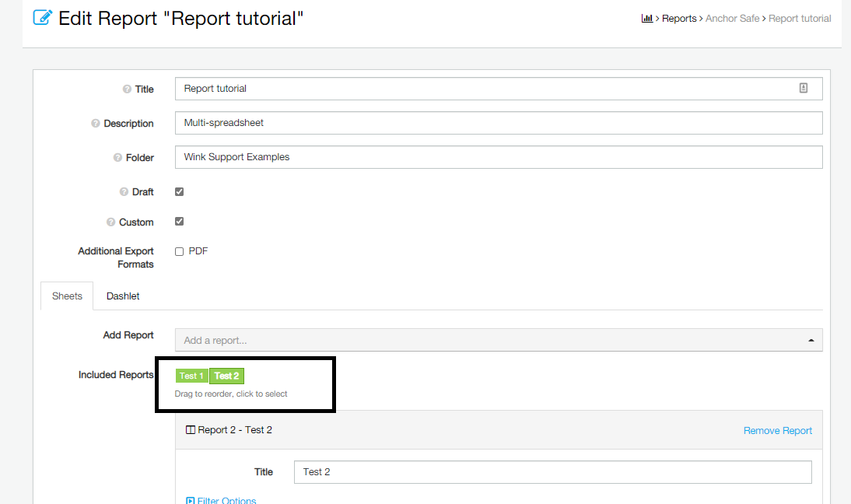Click into the report Title input field
851x504 pixels.
498,89
